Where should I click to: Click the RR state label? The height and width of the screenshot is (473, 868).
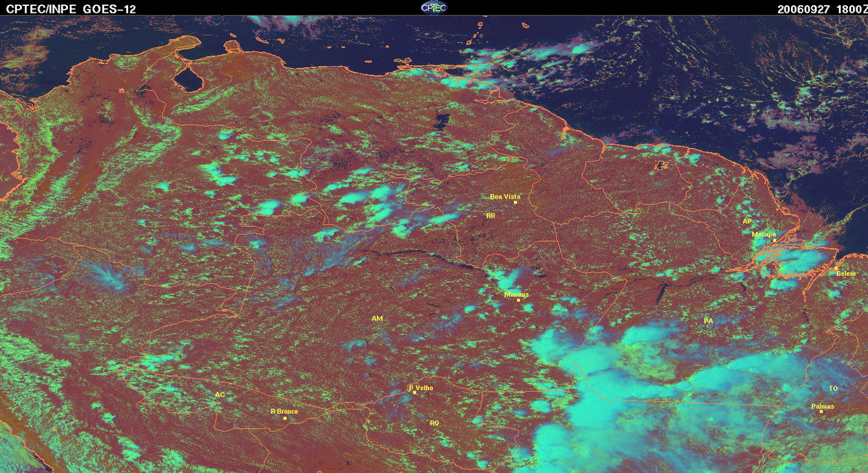(491, 215)
